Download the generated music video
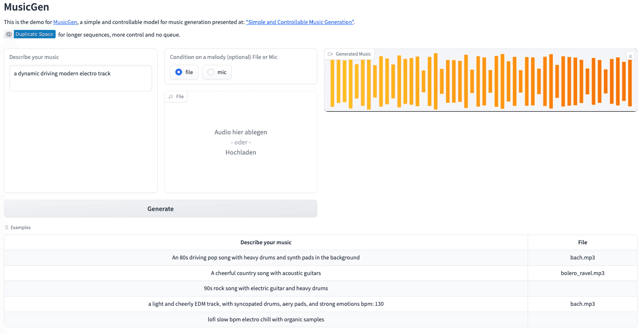The image size is (644, 334). (630, 56)
